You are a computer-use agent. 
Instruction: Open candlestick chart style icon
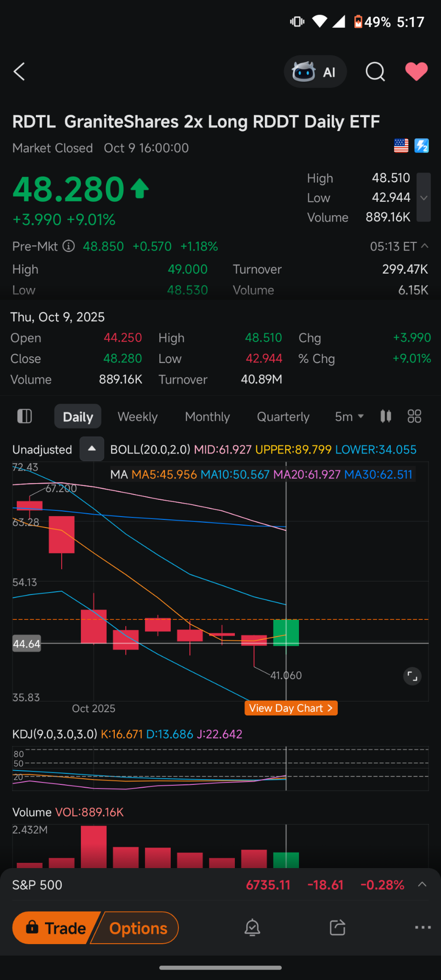click(x=386, y=417)
